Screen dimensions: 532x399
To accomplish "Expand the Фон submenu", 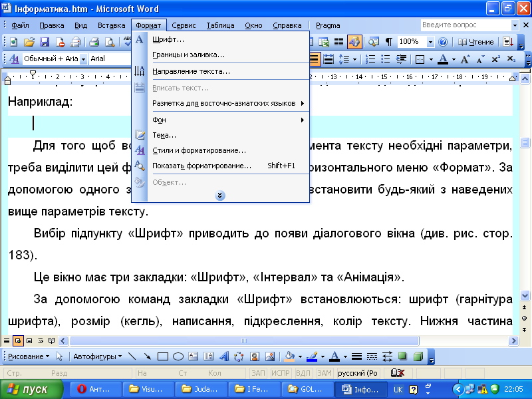I will pyautogui.click(x=221, y=120).
